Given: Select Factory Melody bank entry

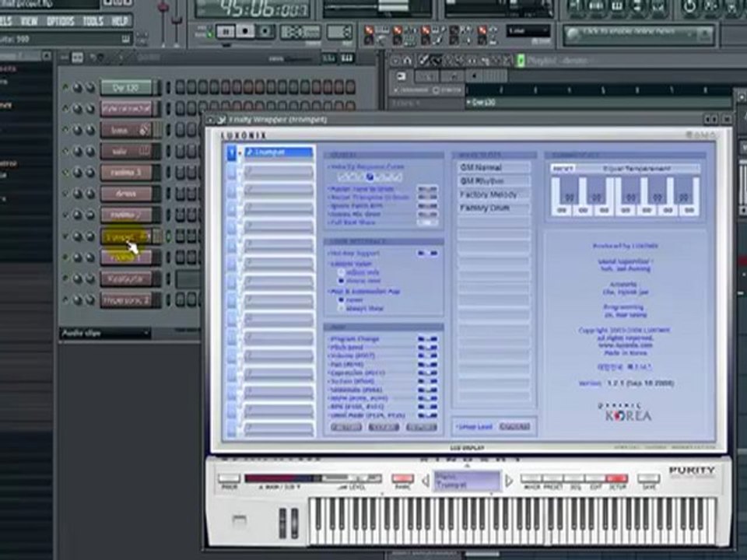Looking at the screenshot, I should pyautogui.click(x=494, y=194).
